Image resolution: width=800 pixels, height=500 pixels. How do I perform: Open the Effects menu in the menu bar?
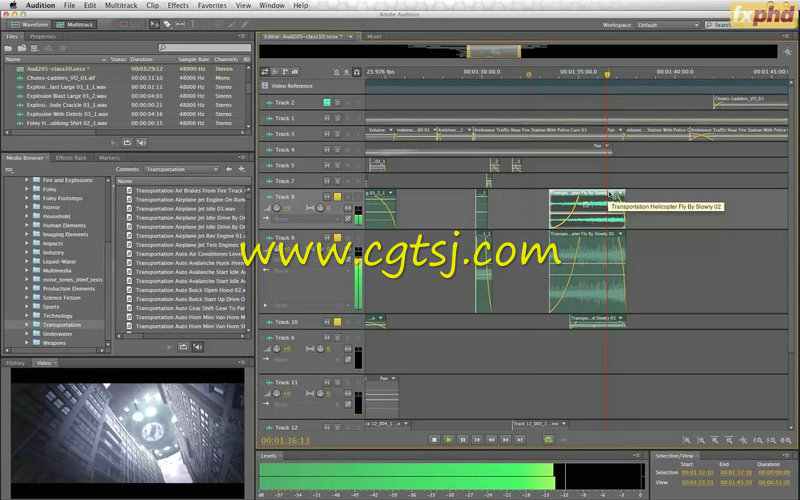178,5
